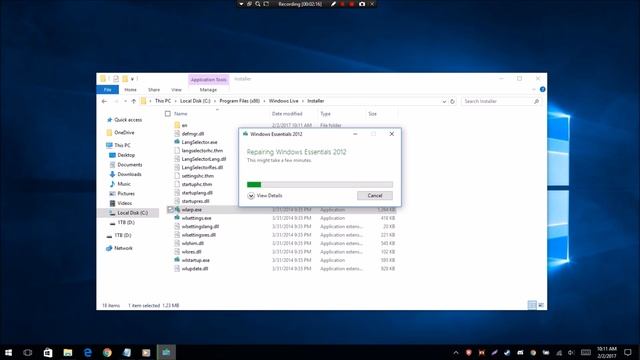Open Desktop in the navigation pane
Image resolution: width=640 pixels, height=360 pixels.
pos(126,155)
